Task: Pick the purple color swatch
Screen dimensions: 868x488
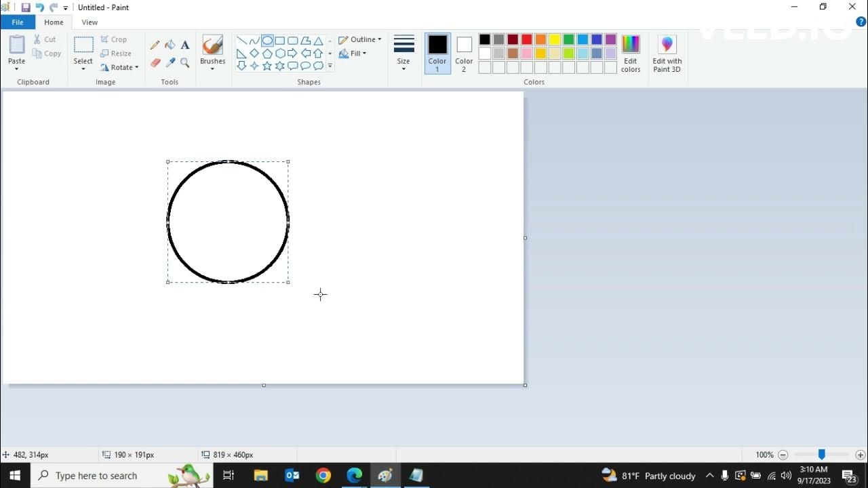Action: coord(611,39)
